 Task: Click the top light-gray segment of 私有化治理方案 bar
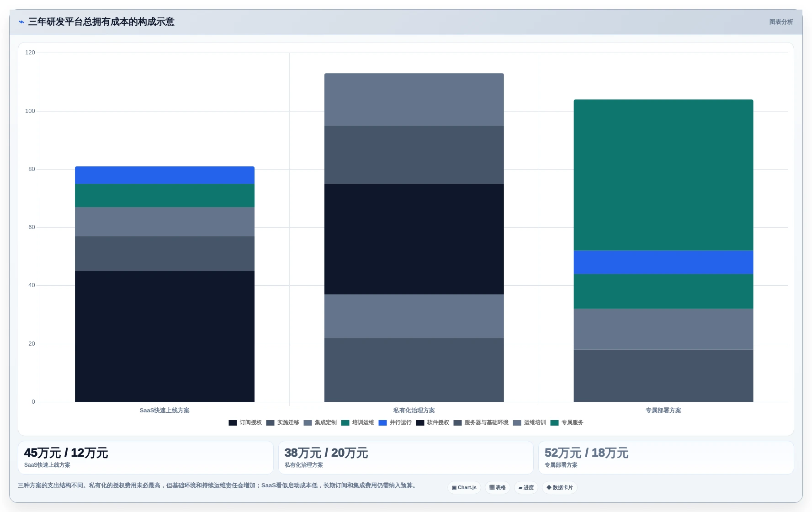point(414,99)
